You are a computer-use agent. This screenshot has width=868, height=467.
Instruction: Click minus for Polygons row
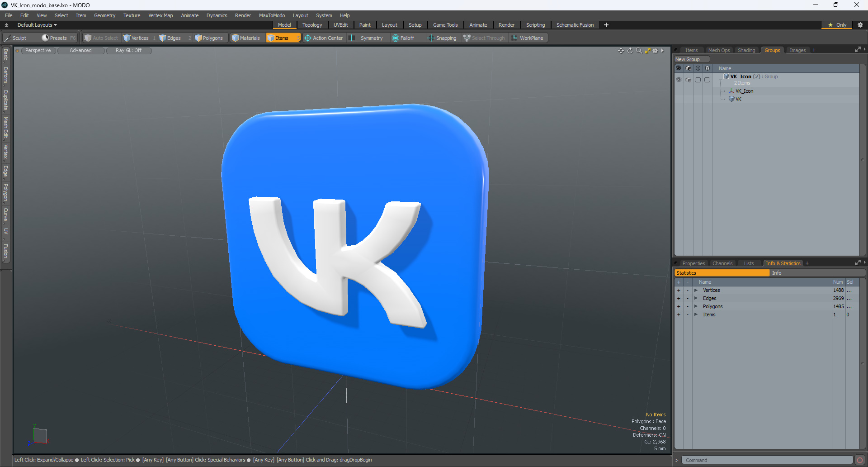(x=688, y=307)
